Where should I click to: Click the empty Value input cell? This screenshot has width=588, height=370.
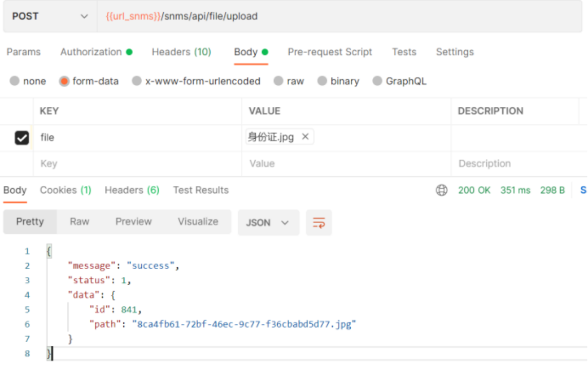point(347,163)
